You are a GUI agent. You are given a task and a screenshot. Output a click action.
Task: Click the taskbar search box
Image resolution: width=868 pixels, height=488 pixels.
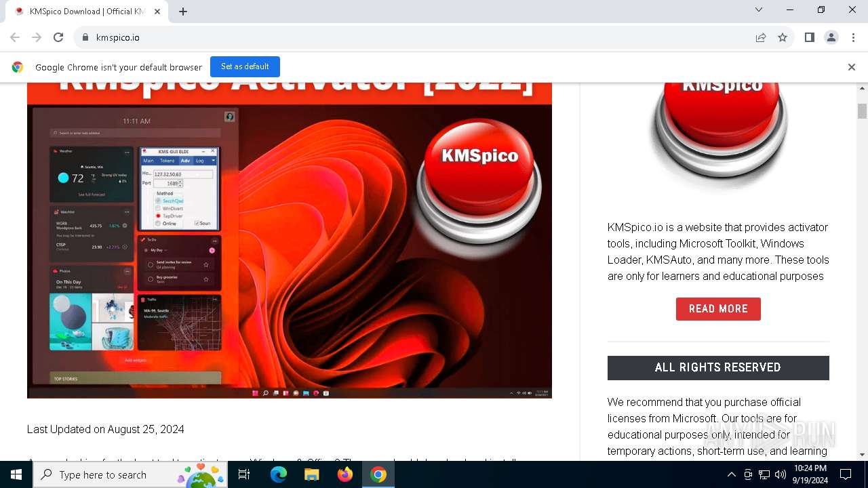point(131,474)
